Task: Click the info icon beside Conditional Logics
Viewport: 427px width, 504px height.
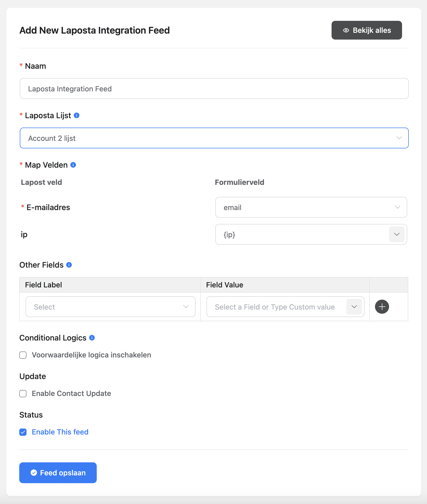Action: point(92,338)
